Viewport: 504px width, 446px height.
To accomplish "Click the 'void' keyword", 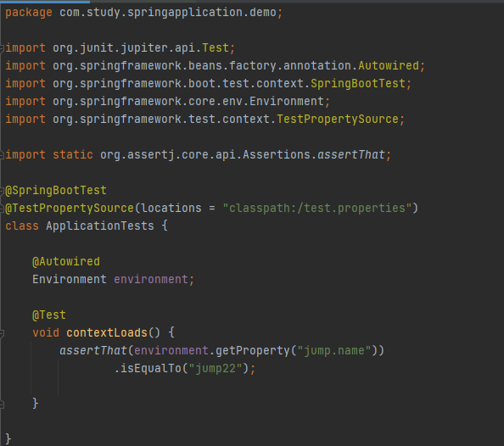I will [x=46, y=333].
